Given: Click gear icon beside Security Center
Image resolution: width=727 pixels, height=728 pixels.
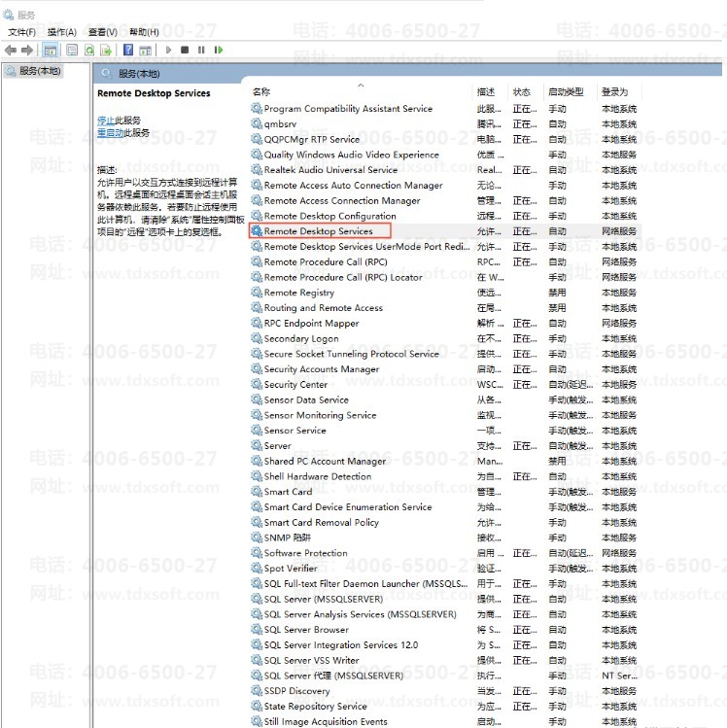Looking at the screenshot, I should pyautogui.click(x=257, y=384).
